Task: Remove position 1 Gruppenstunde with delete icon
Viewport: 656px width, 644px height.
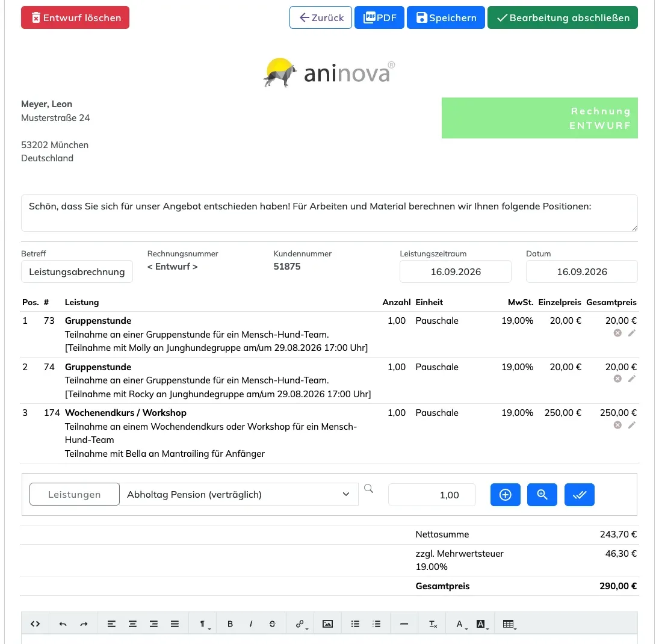Action: (x=617, y=333)
